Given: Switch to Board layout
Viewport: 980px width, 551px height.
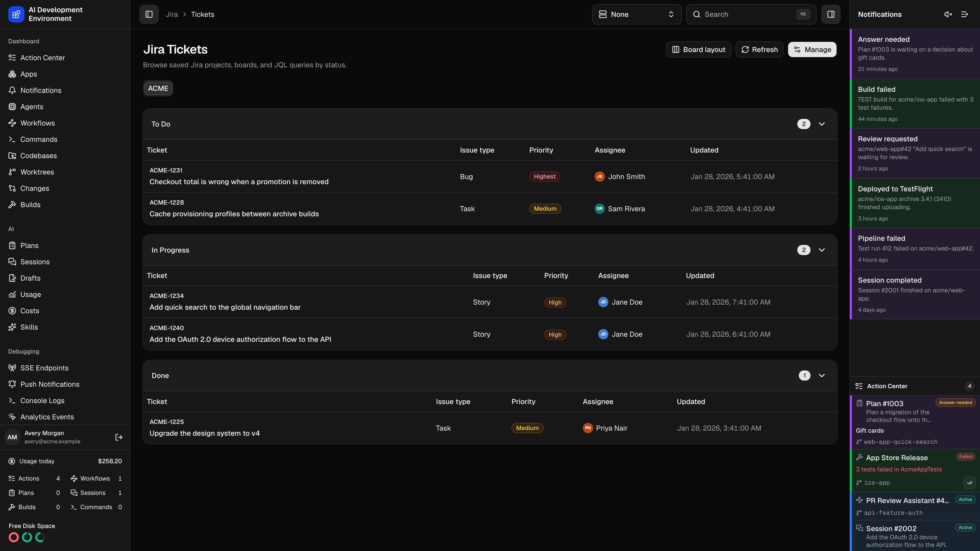Looking at the screenshot, I should click(699, 49).
